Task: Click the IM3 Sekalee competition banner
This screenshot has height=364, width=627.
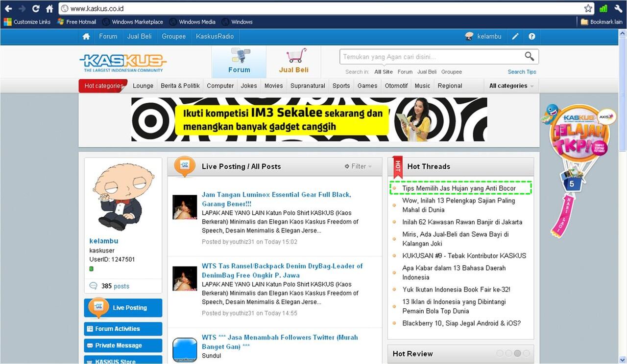Action: [309, 119]
